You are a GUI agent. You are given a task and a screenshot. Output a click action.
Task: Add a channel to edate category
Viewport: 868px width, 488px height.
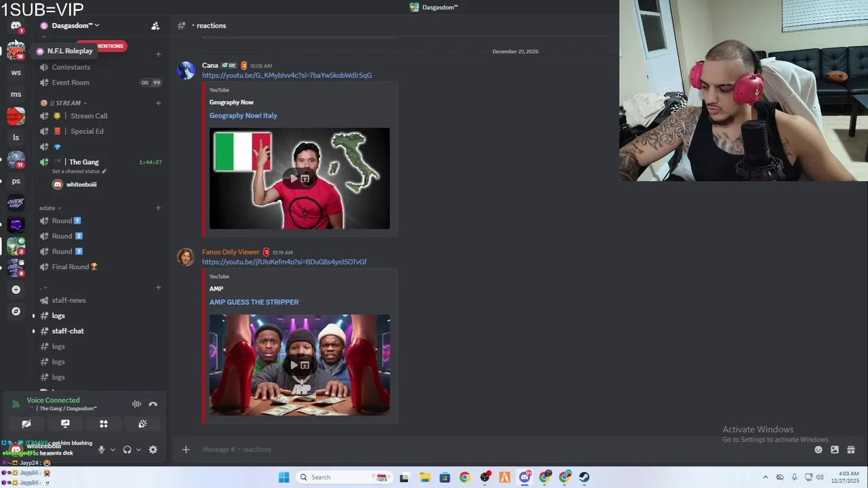(158, 208)
